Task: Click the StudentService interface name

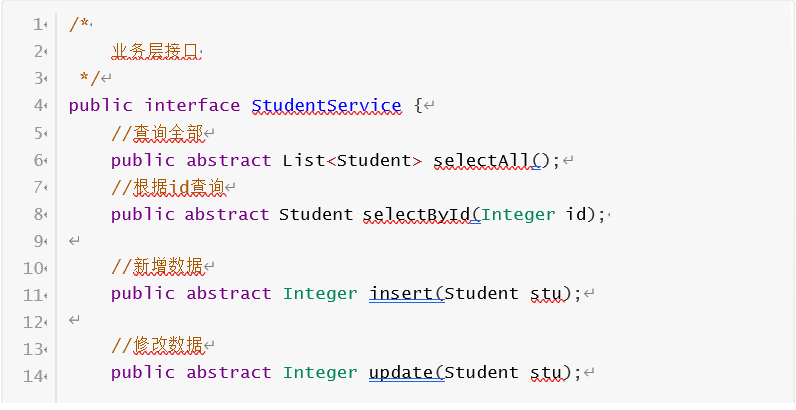Action: pos(326,105)
